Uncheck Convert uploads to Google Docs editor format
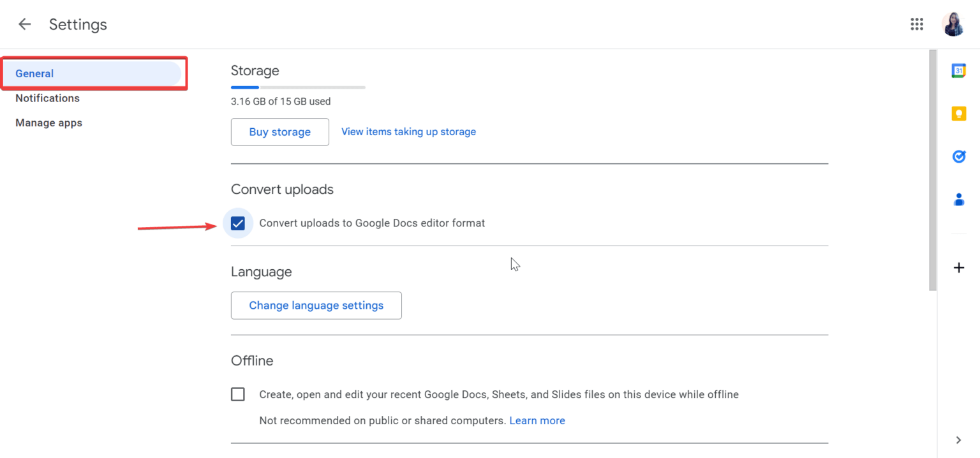 tap(238, 223)
